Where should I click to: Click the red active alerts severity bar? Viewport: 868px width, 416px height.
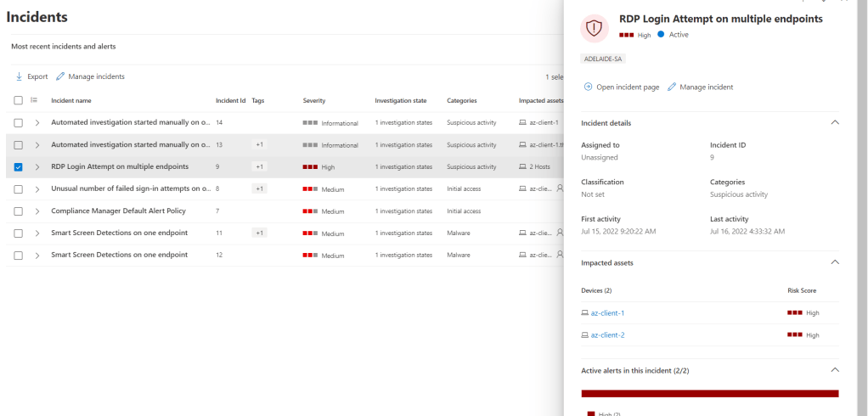point(709,393)
